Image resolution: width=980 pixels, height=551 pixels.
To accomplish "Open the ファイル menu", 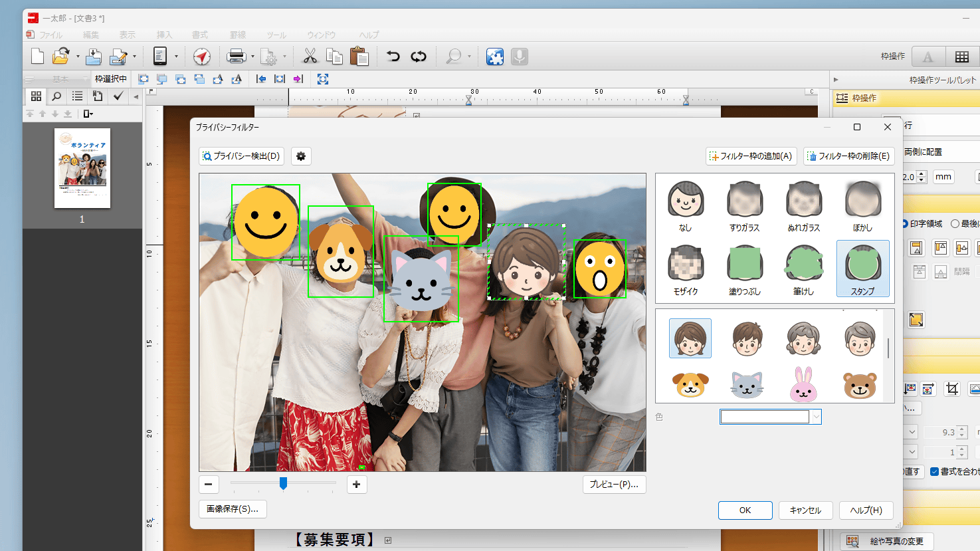I will click(x=50, y=35).
